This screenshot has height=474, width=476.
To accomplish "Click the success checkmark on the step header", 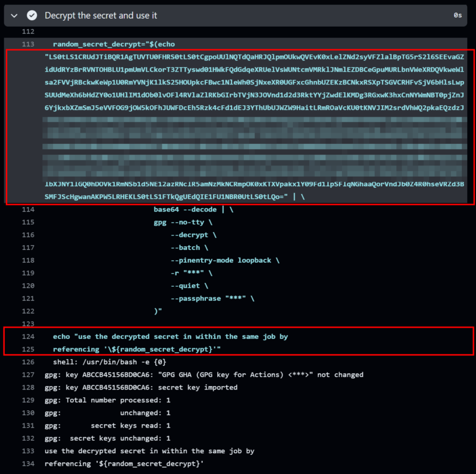I will point(30,15).
